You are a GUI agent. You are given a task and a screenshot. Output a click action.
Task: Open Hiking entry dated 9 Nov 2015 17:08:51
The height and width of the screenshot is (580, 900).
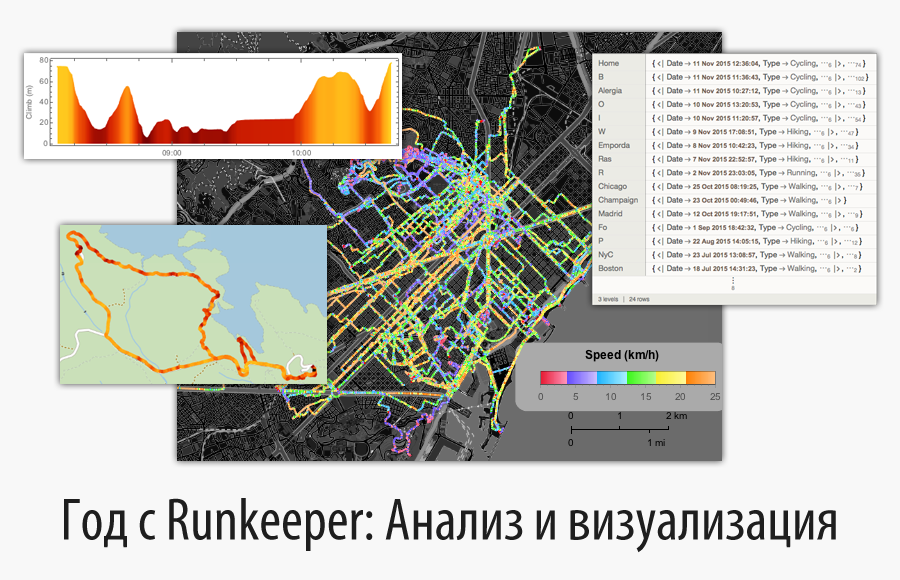coord(755,132)
